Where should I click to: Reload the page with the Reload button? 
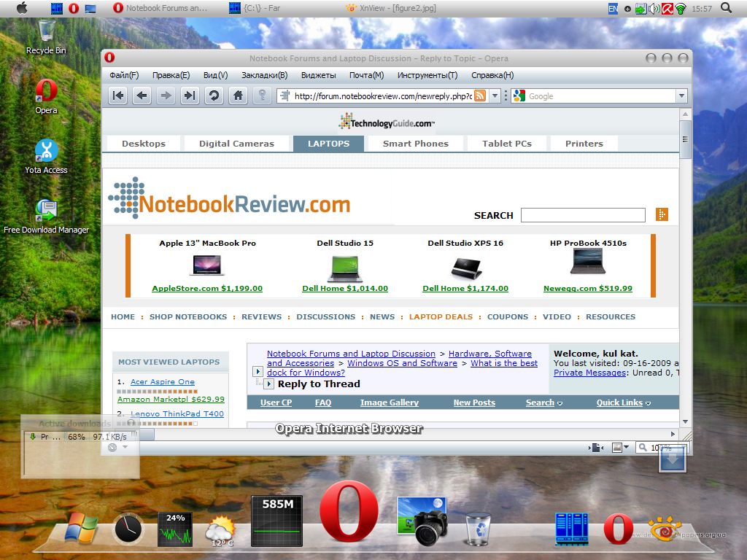coord(214,96)
